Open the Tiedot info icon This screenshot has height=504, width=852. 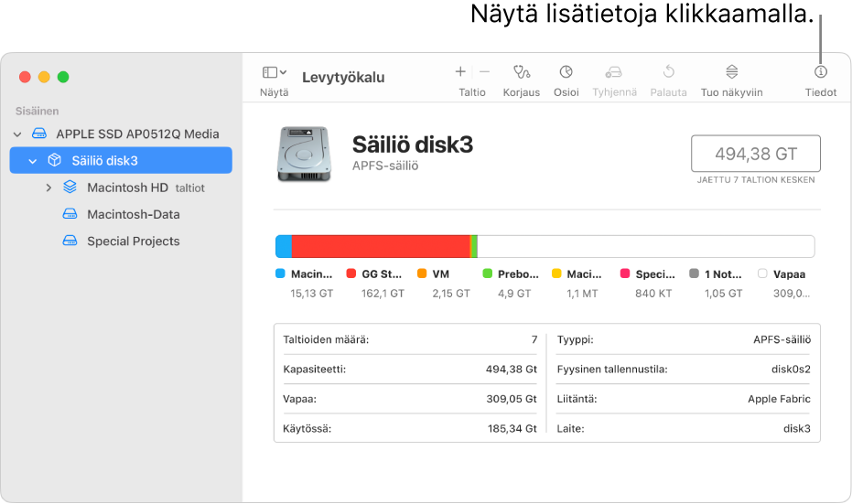coord(821,71)
